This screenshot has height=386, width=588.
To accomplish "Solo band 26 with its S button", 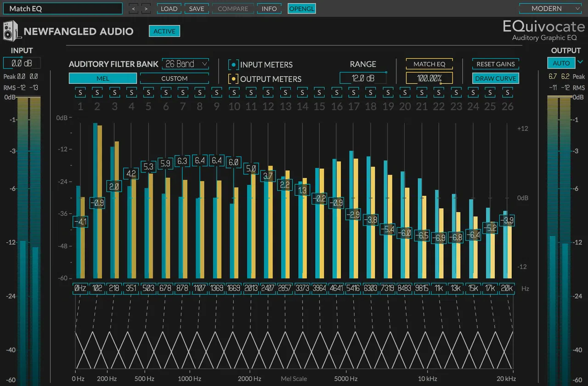I will (x=507, y=92).
